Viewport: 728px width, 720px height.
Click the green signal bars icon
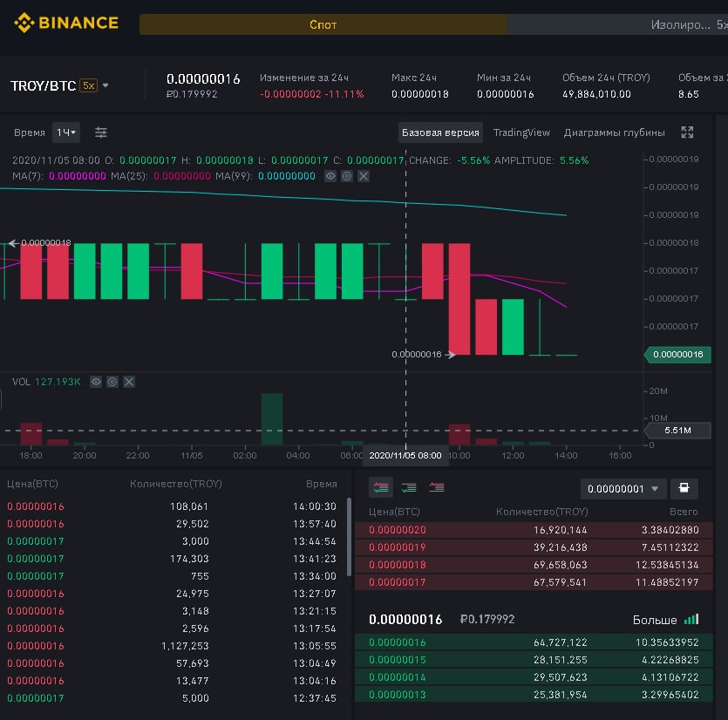pos(691,619)
